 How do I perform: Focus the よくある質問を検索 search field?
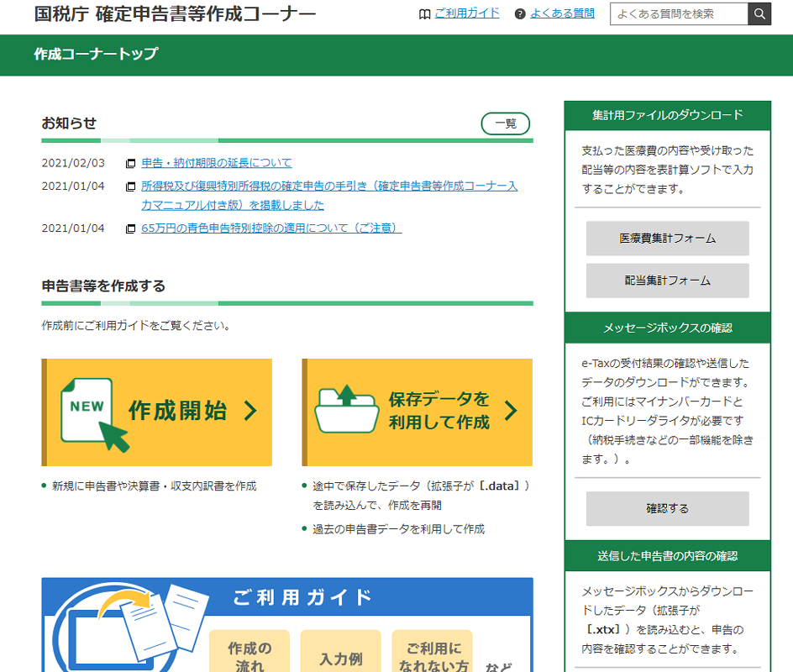pyautogui.click(x=678, y=14)
